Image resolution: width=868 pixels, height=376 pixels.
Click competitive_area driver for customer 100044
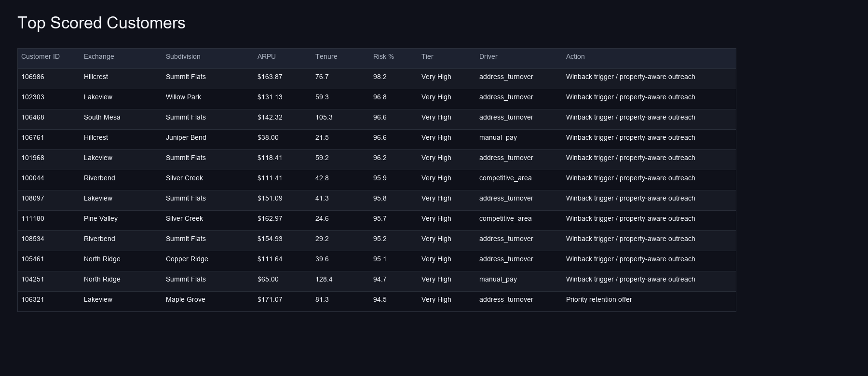tap(505, 178)
